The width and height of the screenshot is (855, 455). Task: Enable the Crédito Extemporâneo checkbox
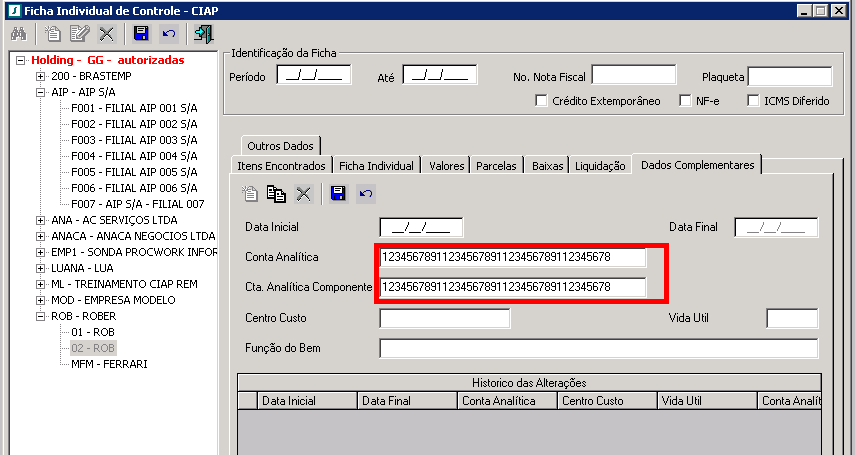click(542, 101)
